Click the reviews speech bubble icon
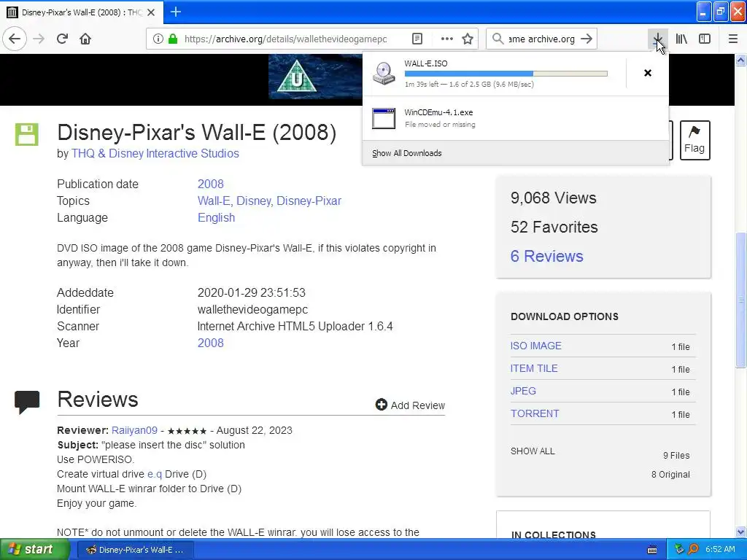The width and height of the screenshot is (747, 560). point(27,402)
